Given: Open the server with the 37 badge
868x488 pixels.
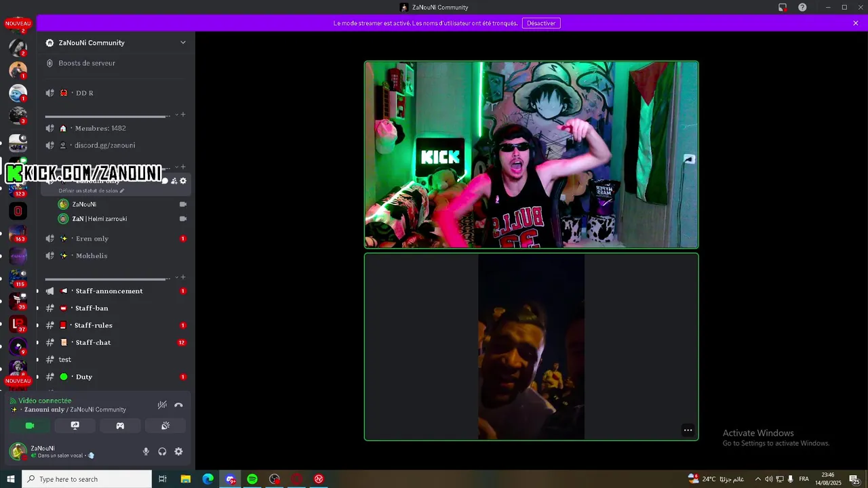Looking at the screenshot, I should (18, 324).
